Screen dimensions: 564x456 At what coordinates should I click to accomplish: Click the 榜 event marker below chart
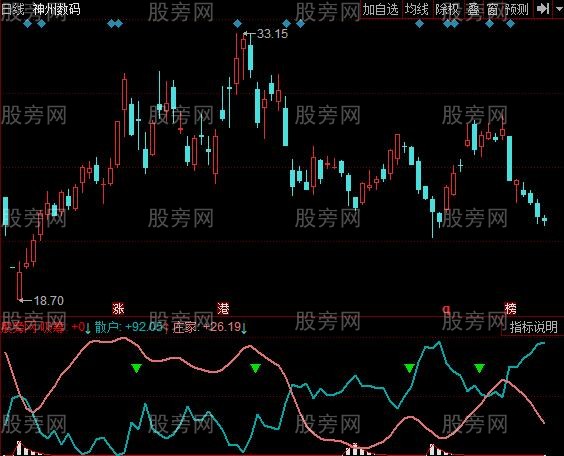(x=510, y=309)
